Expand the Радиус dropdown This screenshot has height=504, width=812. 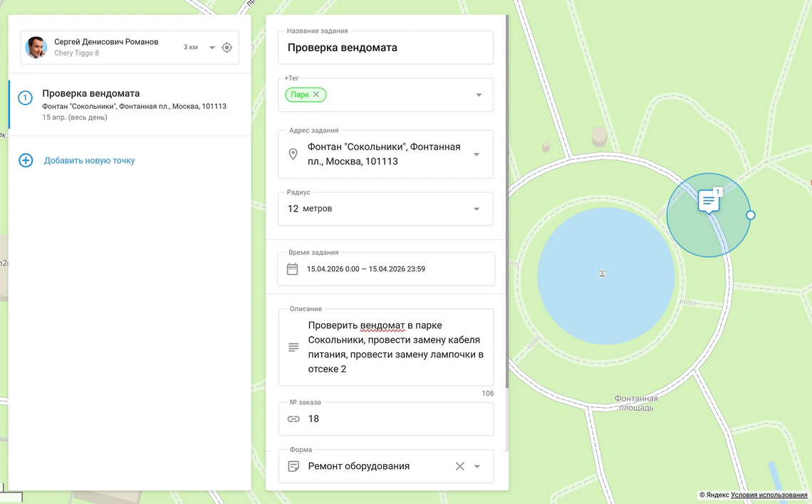476,209
